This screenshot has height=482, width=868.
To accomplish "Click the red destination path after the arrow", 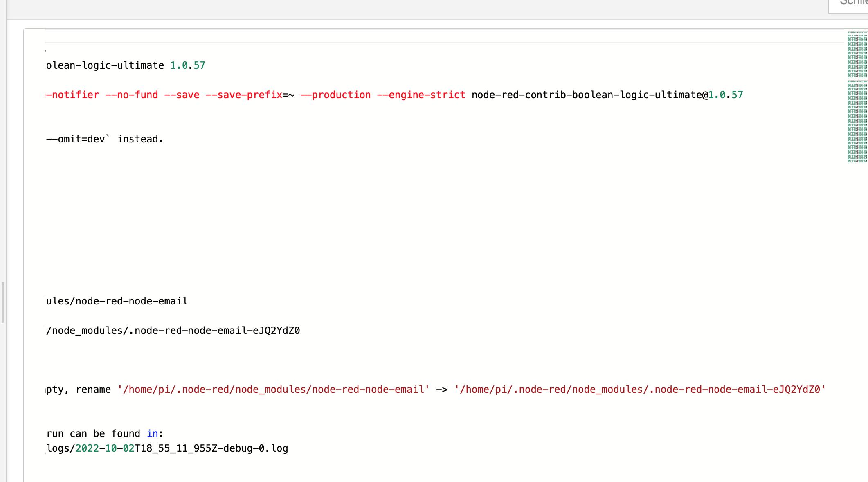I will click(640, 390).
